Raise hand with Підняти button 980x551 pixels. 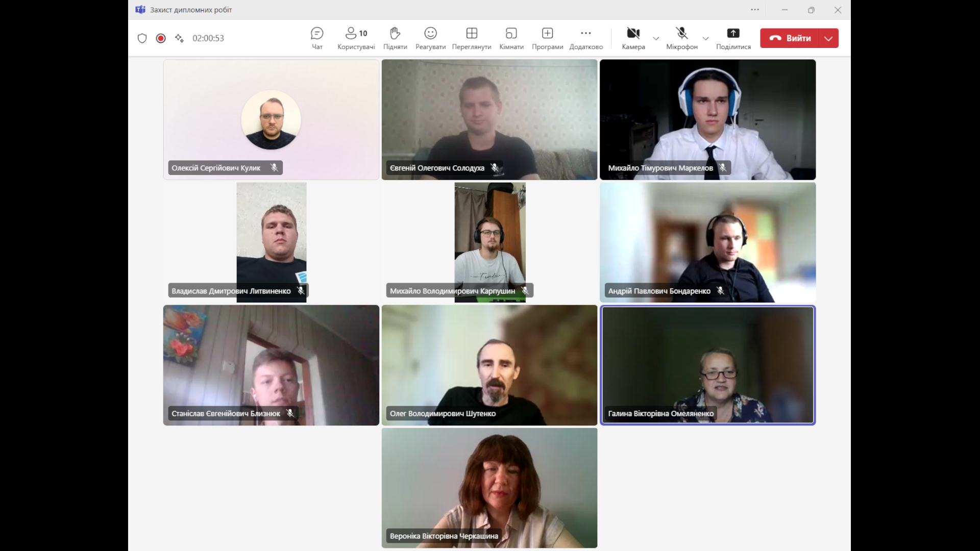[x=395, y=38]
